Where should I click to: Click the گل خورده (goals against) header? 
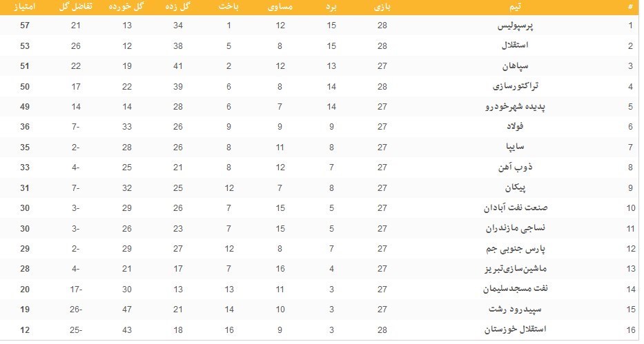(126, 7)
